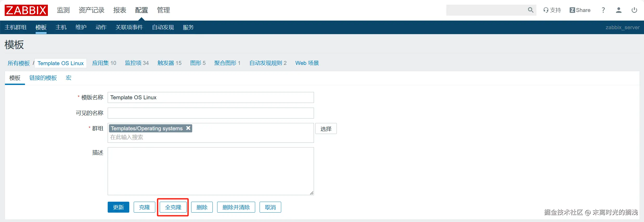
Task: Remove the Templates/Operating systems group tag
Action: coord(188,128)
